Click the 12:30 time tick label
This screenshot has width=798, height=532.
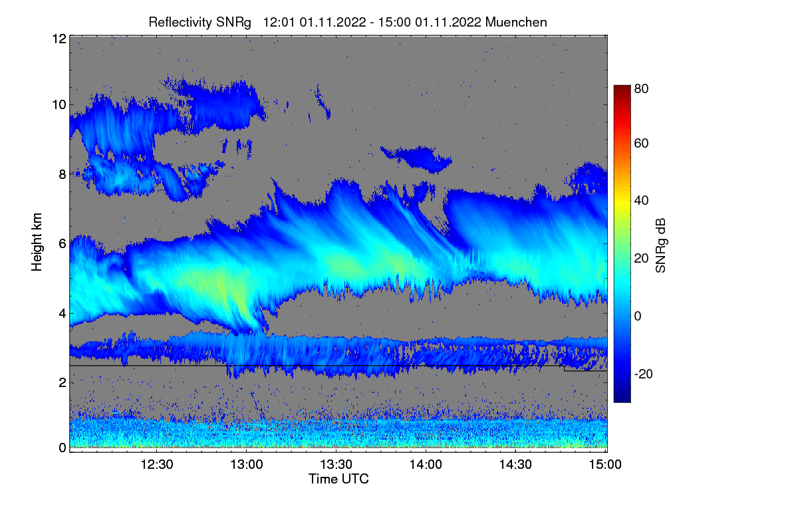coord(157,465)
